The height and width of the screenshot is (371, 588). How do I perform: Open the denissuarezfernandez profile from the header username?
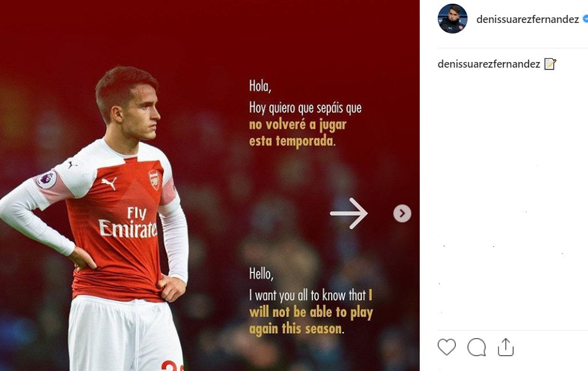(527, 19)
